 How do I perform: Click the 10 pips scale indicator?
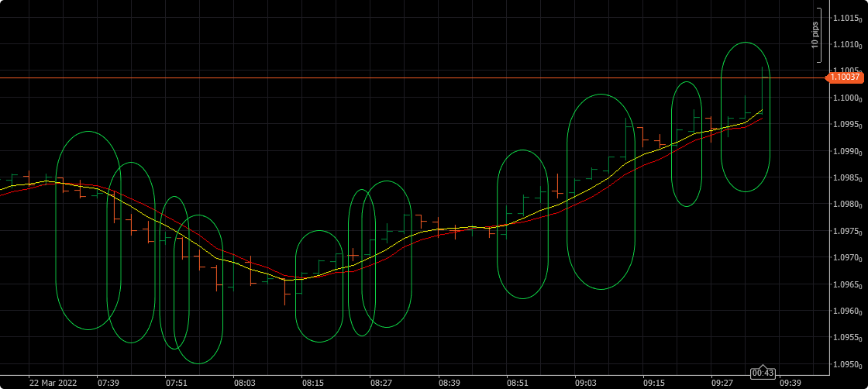(x=816, y=35)
